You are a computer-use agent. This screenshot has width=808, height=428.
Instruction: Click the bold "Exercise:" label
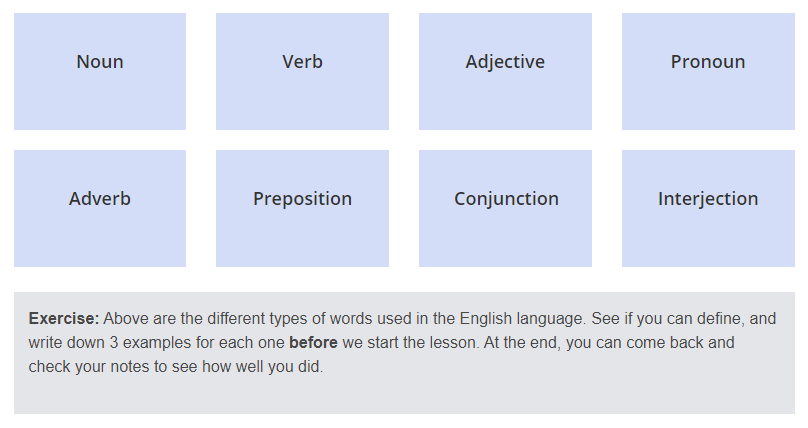pos(63,318)
